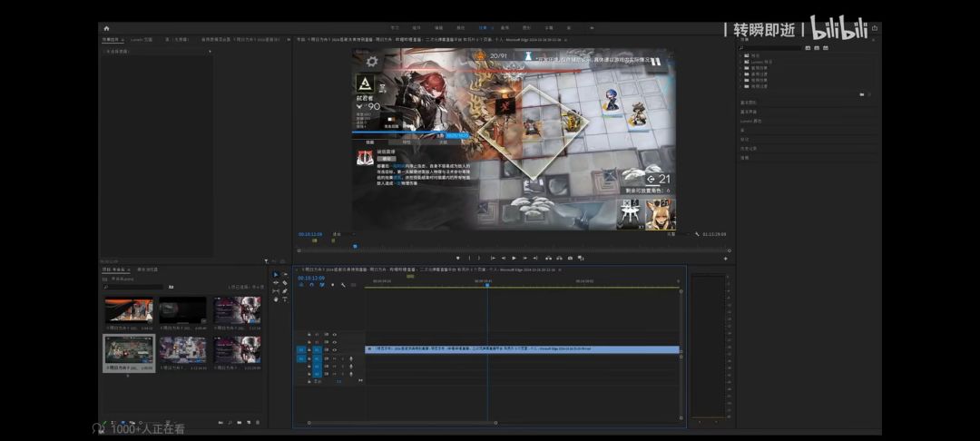Click the Effects panel search field
The height and width of the screenshot is (441, 980).
tap(770, 47)
